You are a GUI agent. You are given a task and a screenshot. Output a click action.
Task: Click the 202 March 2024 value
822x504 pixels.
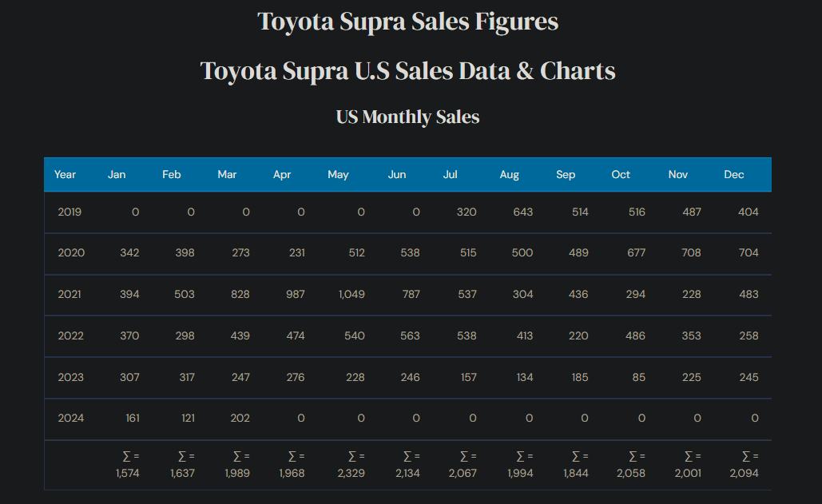(x=240, y=418)
